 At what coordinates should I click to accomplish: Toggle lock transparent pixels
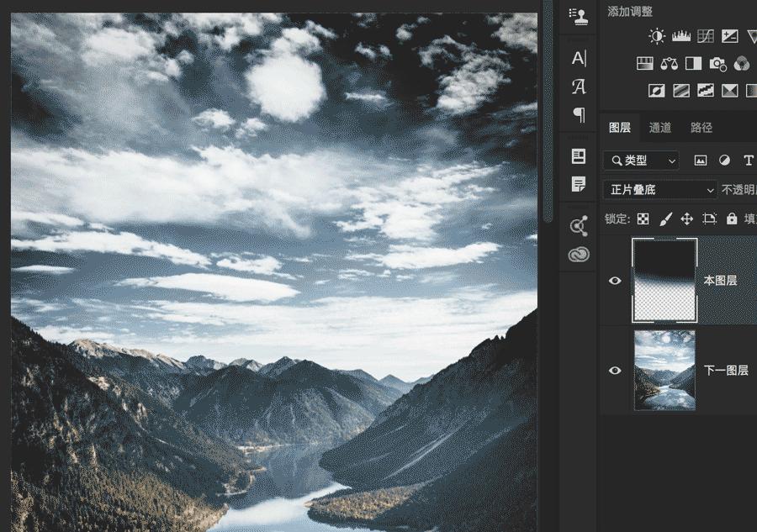[x=643, y=219]
